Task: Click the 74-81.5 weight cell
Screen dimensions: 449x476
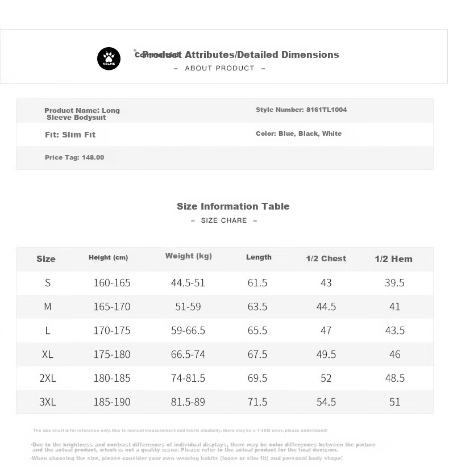Action: (x=188, y=378)
